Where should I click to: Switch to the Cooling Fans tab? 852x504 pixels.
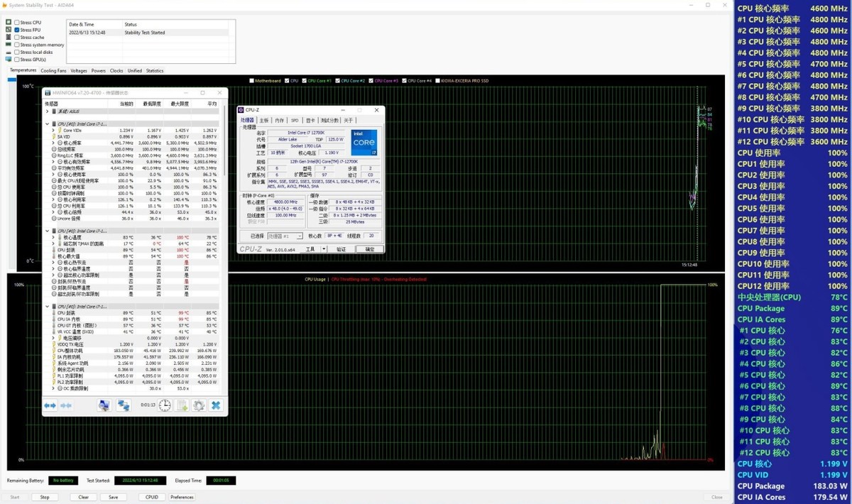[53, 71]
